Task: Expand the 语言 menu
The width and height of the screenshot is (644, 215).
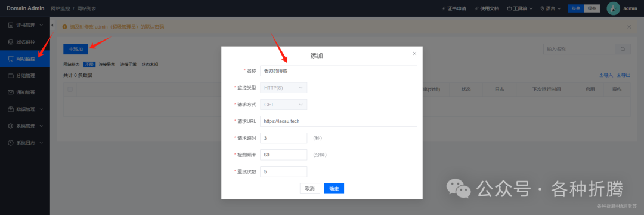Action: pyautogui.click(x=552, y=8)
